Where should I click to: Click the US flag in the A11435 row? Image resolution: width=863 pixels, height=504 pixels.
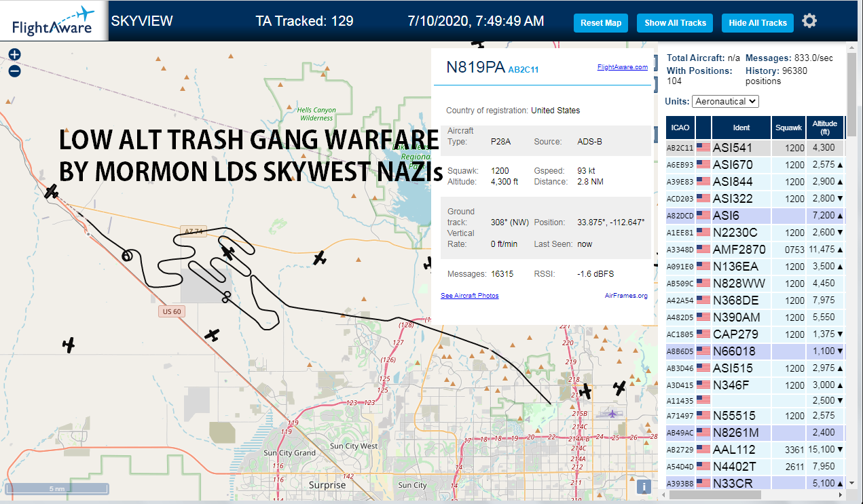pos(703,400)
